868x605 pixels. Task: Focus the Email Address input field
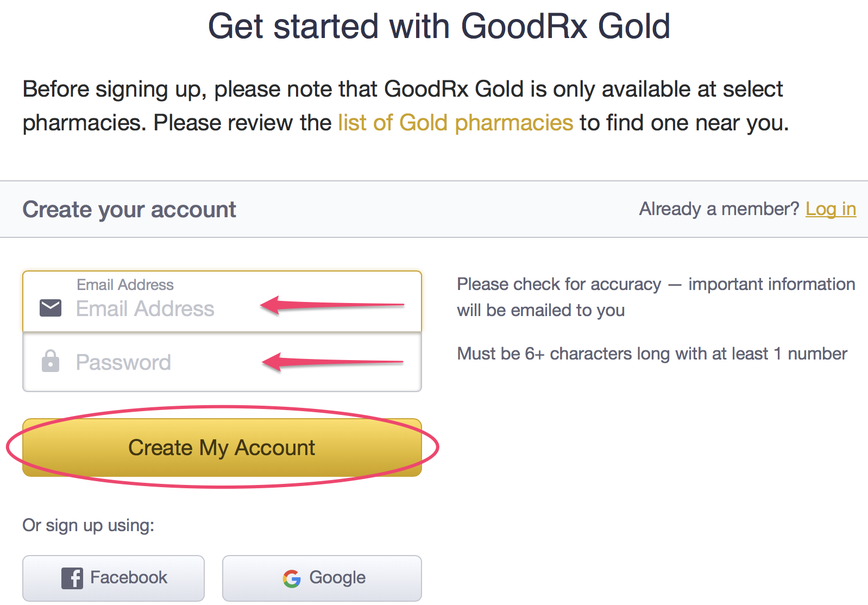tap(222, 301)
